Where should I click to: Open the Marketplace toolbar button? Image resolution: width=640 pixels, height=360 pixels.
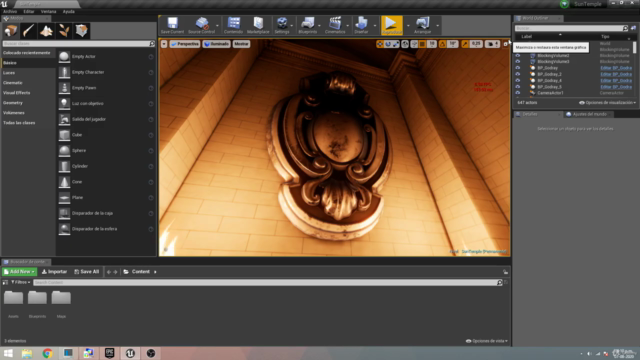click(x=258, y=25)
